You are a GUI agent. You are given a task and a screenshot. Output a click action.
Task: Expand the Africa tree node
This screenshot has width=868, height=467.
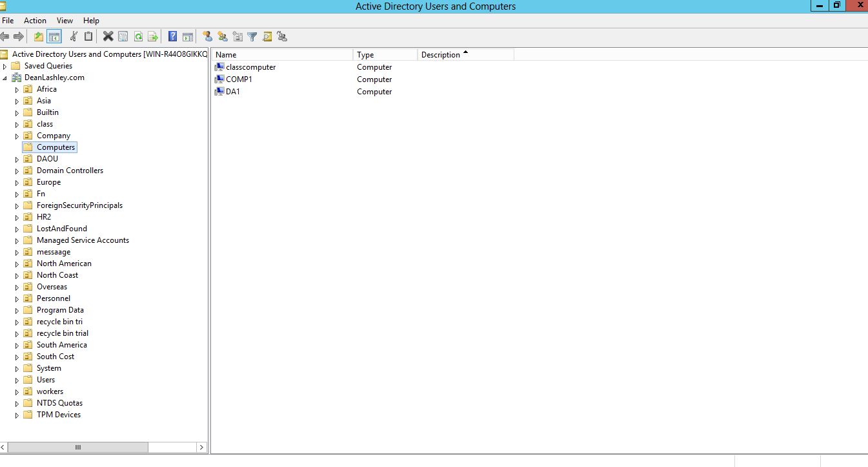tap(17, 90)
